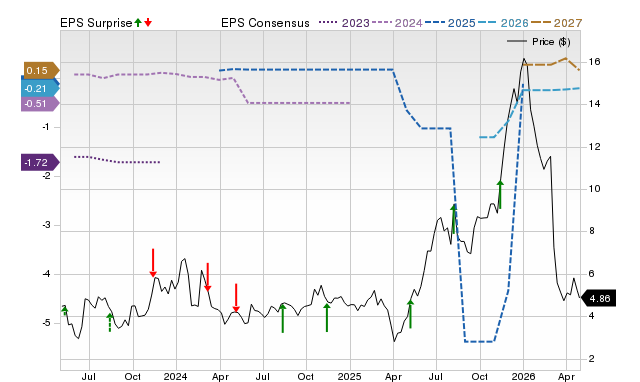
Task: Select the 2023 consensus legend entry
Action: tap(344, 23)
